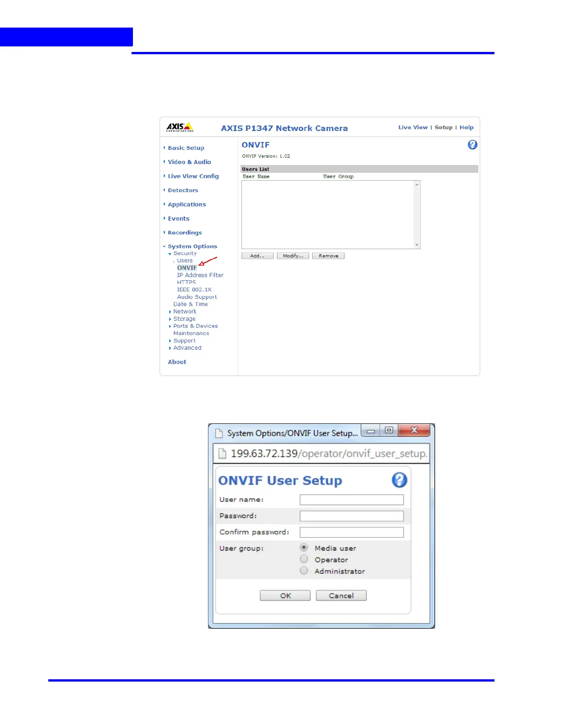Image resolution: width=563 pixels, height=728 pixels.
Task: Cancel the ONVIF User Setup dialog
Action: pos(341,596)
